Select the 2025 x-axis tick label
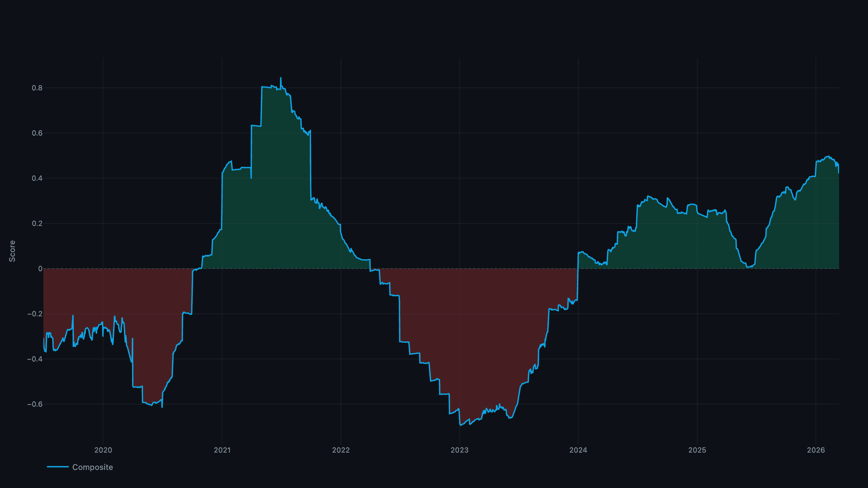The image size is (868, 488). pyautogui.click(x=697, y=450)
